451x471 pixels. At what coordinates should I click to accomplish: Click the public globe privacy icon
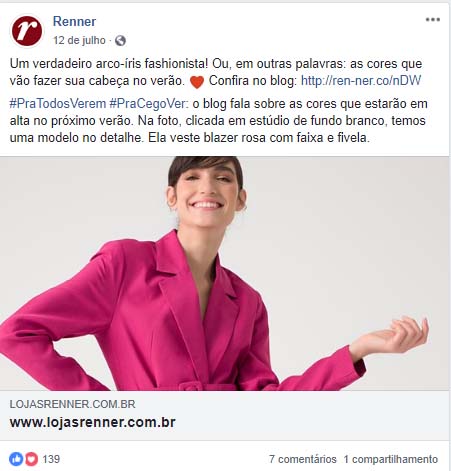pyautogui.click(x=120, y=41)
